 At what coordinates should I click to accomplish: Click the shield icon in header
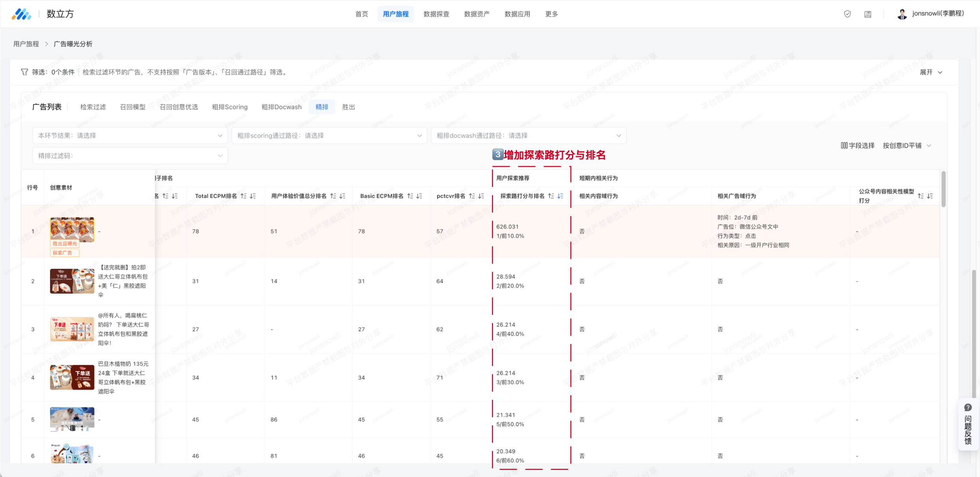coord(847,14)
